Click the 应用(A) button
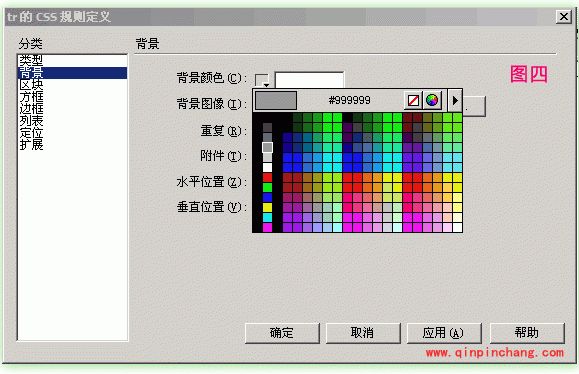Image resolution: width=579 pixels, height=374 pixels. 444,333
